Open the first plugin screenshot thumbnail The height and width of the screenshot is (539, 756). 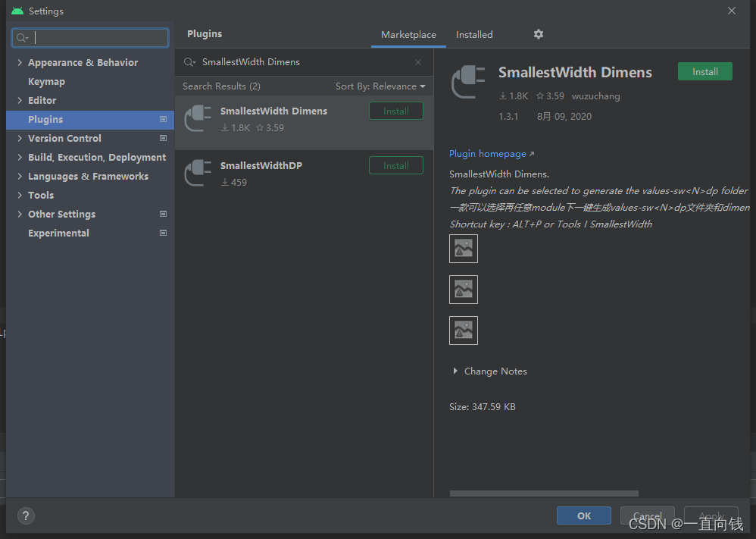pyautogui.click(x=463, y=248)
